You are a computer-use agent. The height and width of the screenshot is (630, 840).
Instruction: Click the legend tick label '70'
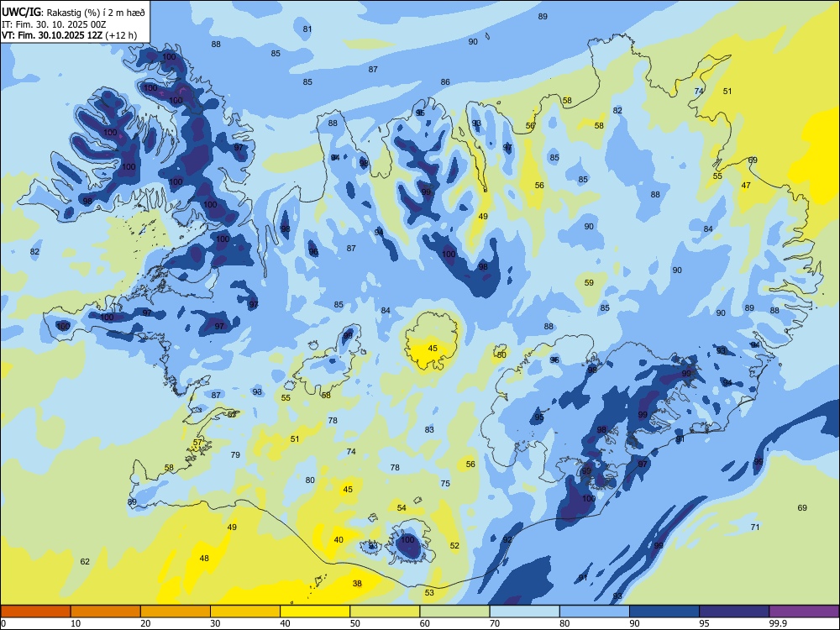pyautogui.click(x=495, y=623)
